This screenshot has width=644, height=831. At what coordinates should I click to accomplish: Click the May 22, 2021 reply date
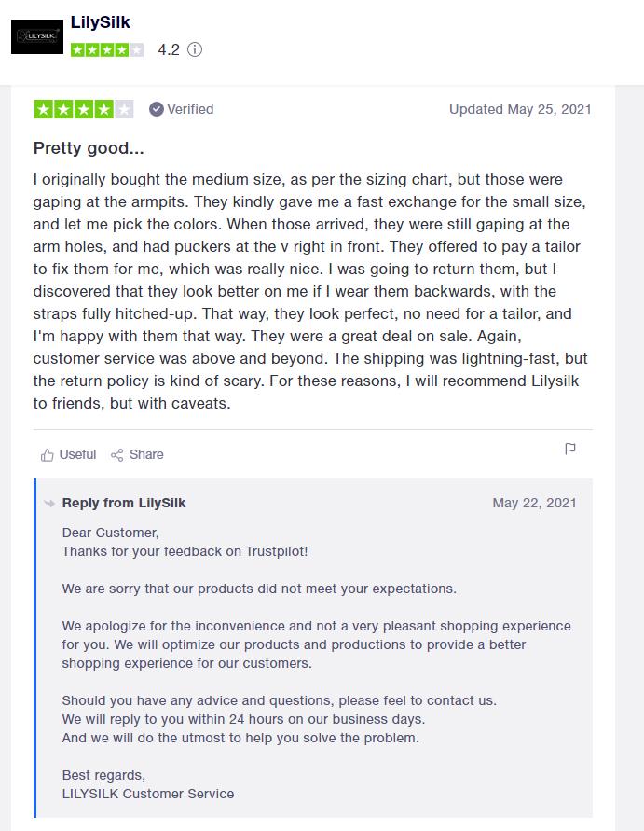point(534,503)
